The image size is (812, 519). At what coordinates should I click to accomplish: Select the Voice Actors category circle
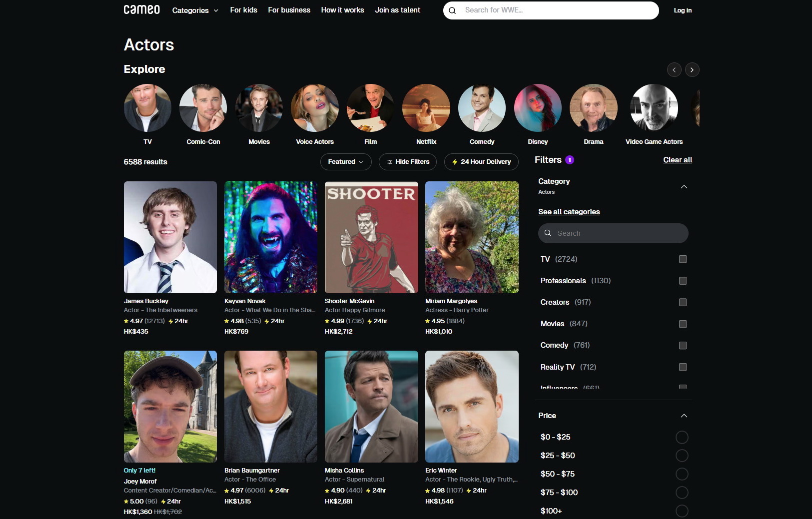click(x=314, y=108)
